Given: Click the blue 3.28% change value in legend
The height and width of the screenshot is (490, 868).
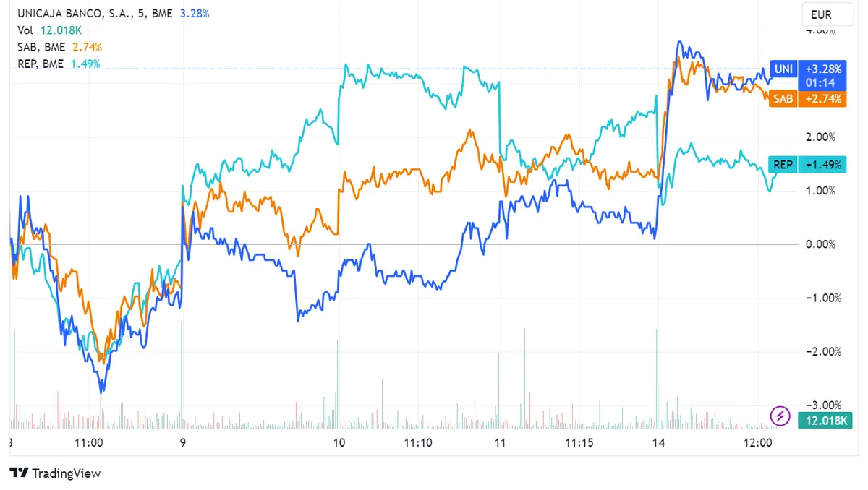Looking at the screenshot, I should coord(194,13).
